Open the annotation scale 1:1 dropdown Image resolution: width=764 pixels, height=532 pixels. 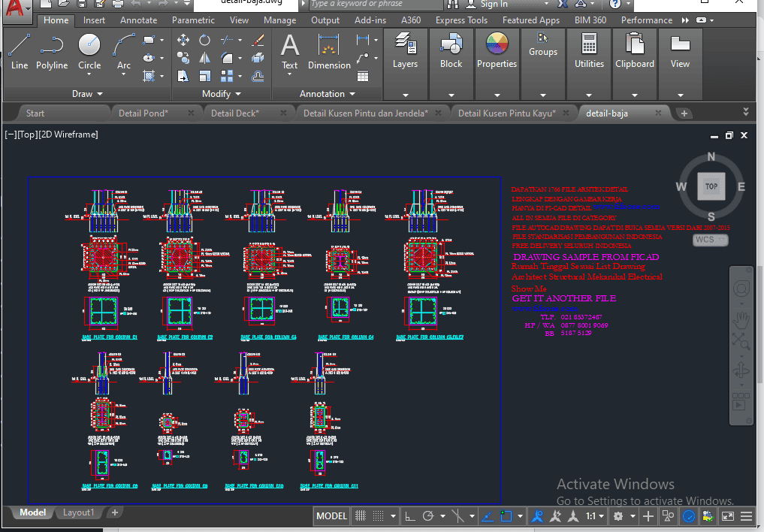594,516
